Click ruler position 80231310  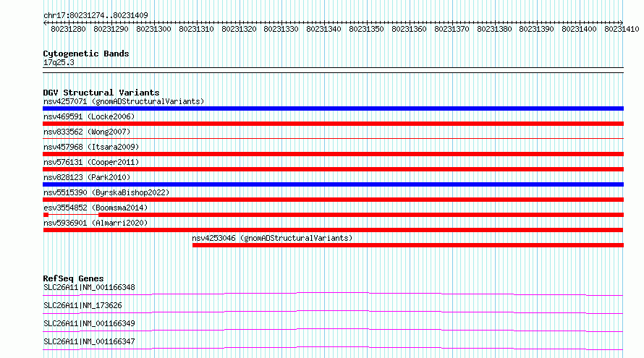click(196, 29)
